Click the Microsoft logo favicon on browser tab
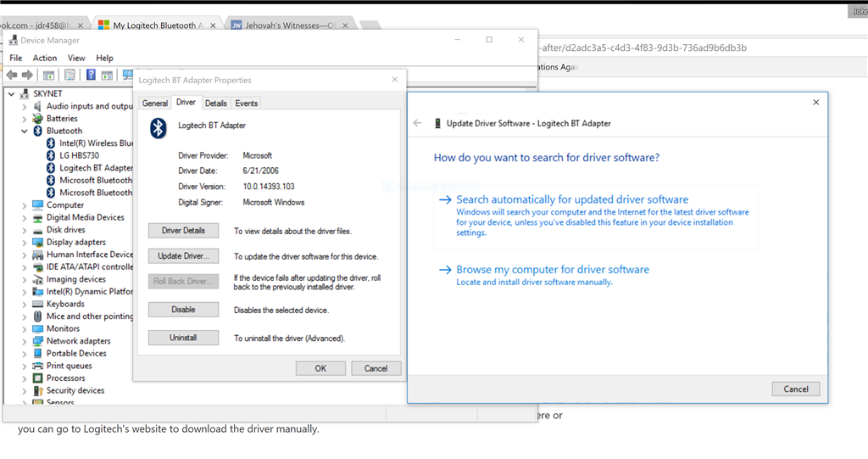868x459 pixels. tap(103, 25)
